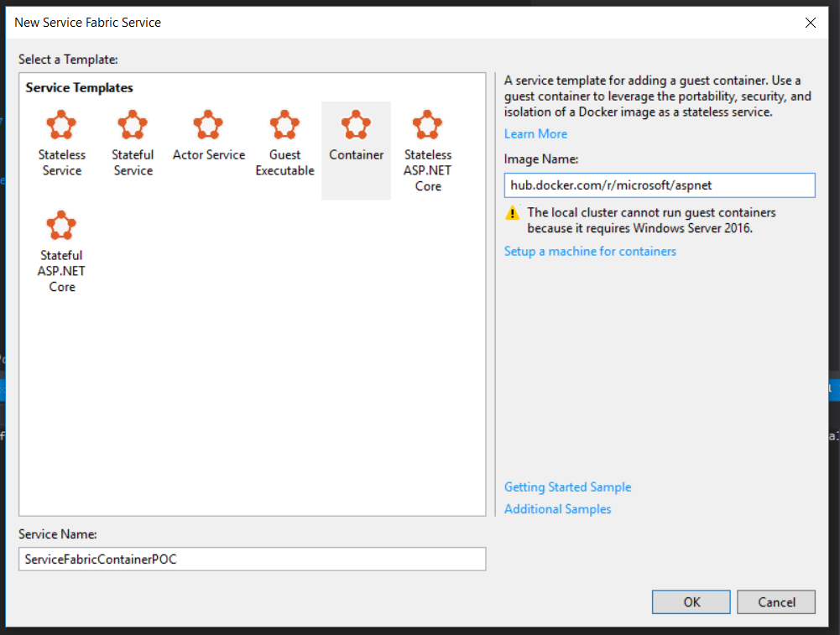Pick the Guest Executable template icon
The height and width of the screenshot is (635, 840).
(284, 125)
